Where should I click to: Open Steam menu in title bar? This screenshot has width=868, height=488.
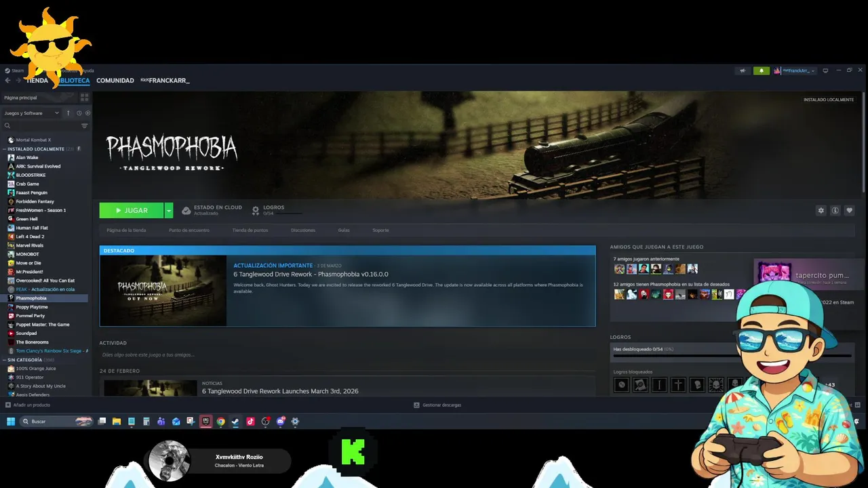coord(14,70)
